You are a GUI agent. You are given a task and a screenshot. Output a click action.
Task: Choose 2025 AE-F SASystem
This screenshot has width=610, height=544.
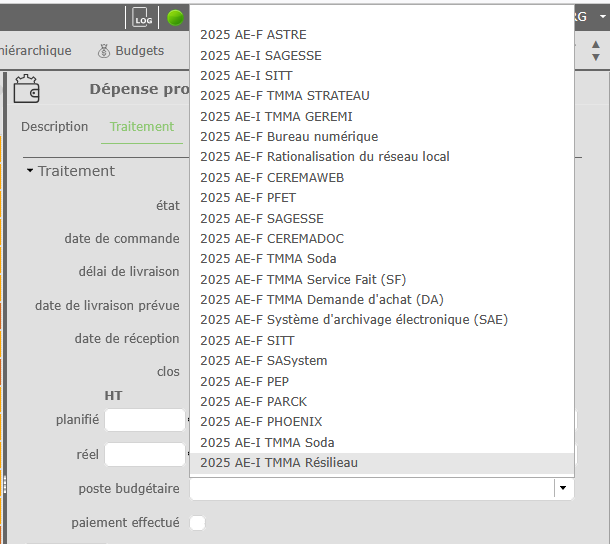click(382, 361)
